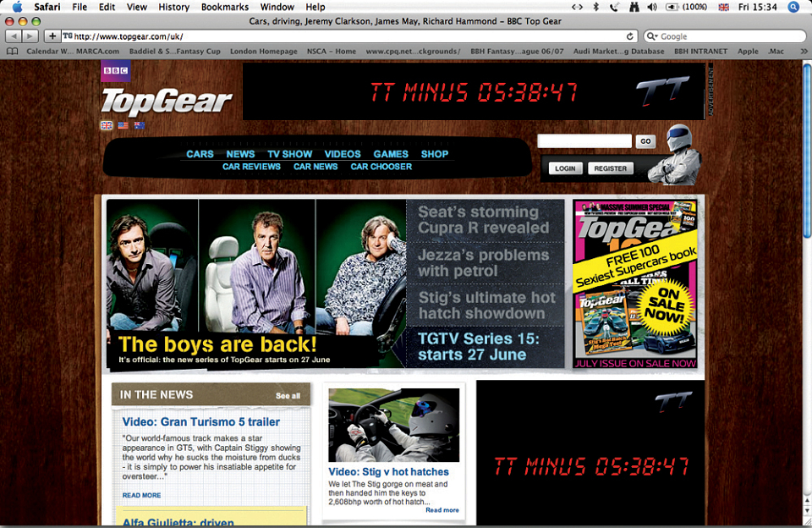This screenshot has width=812, height=528.
Task: Open the TV SHOW navigation tab
Action: (x=290, y=154)
